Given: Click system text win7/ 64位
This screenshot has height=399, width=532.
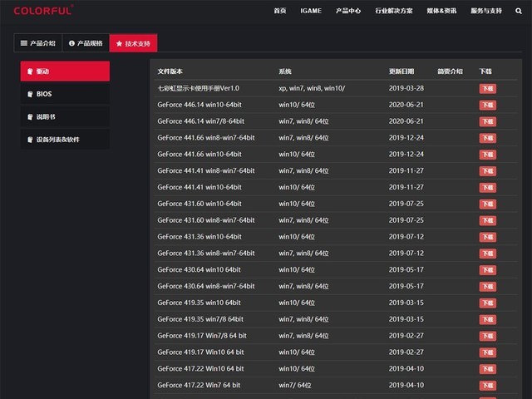Looking at the screenshot, I should point(295,386).
